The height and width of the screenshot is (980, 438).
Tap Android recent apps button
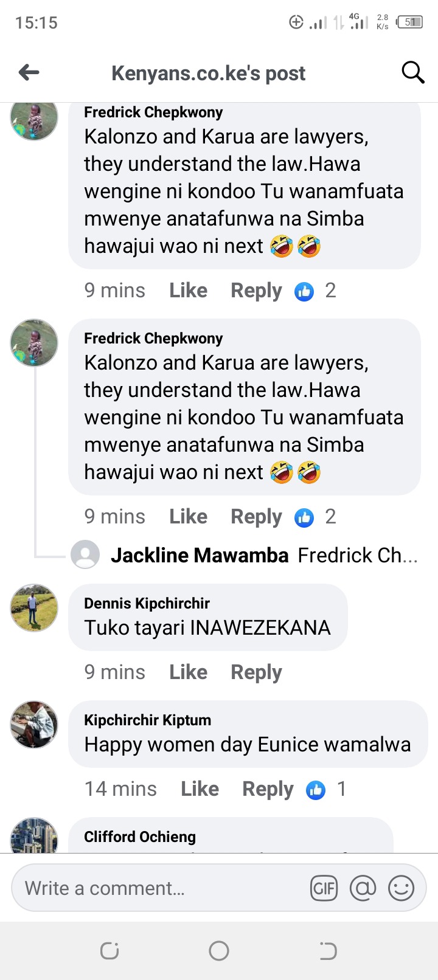109,950
